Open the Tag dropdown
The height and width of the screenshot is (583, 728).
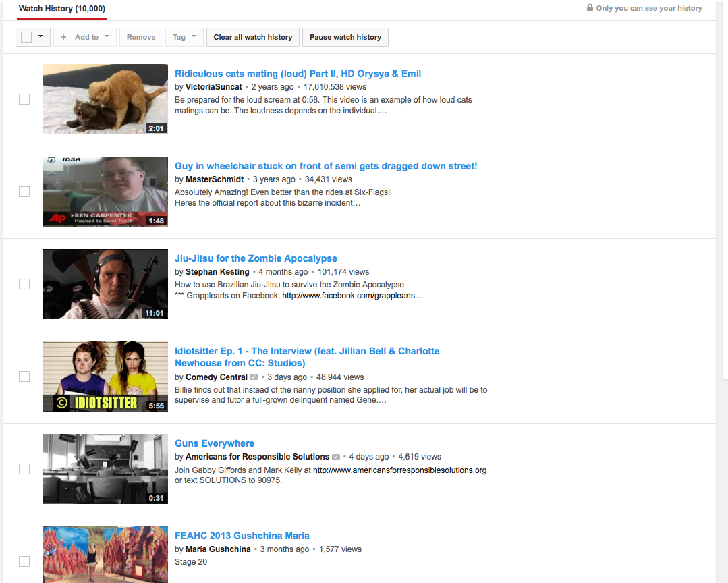coord(184,37)
